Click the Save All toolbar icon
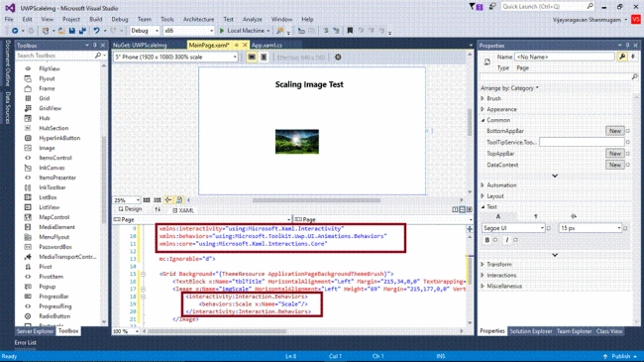This screenshot has width=644, height=362. tap(82, 31)
